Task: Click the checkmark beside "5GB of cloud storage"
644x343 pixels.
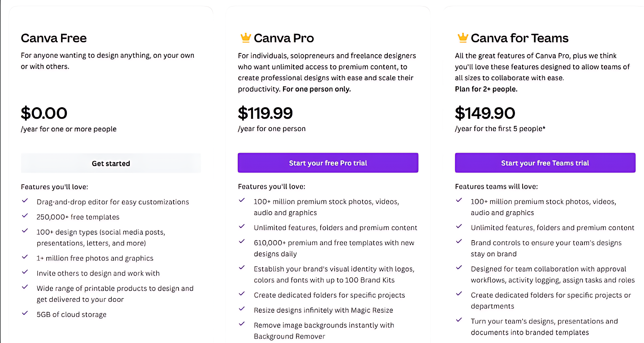Action: 25,313
